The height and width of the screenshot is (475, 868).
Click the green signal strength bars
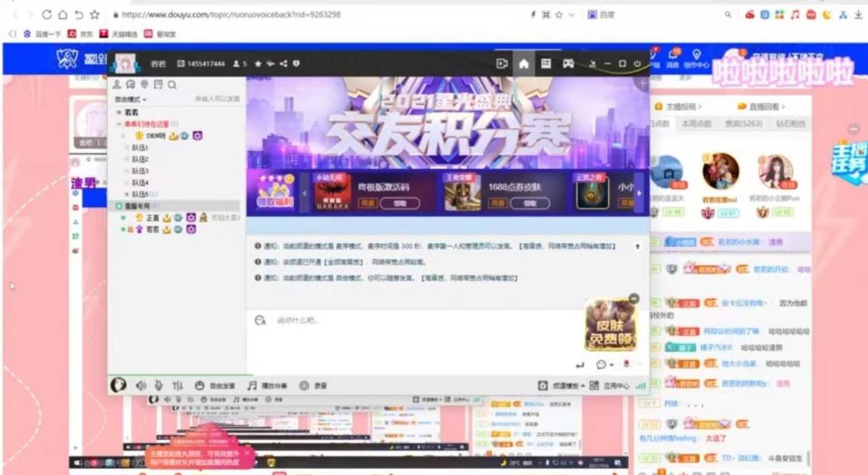640,386
